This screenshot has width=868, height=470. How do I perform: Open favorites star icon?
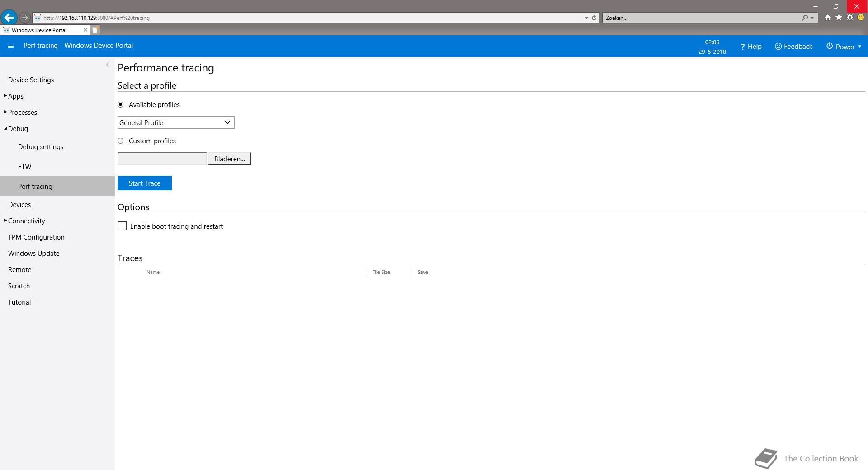[839, 18]
